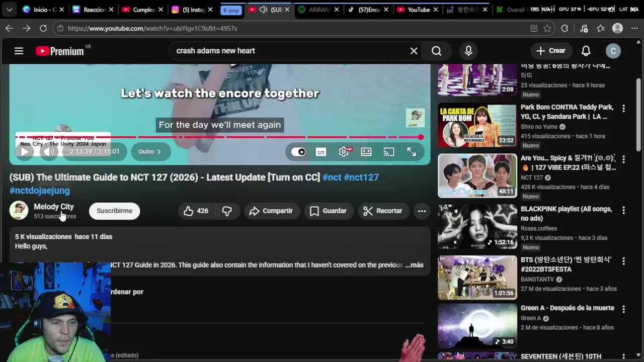Open the 2:08 video thumbnail at top
This screenshot has height=362, width=644.
477,80
